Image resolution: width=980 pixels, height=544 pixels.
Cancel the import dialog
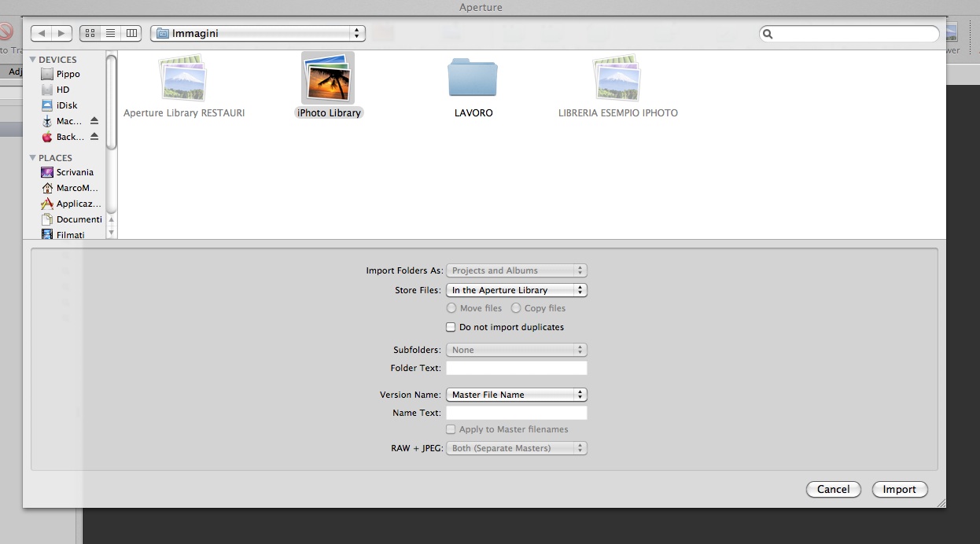(x=834, y=489)
